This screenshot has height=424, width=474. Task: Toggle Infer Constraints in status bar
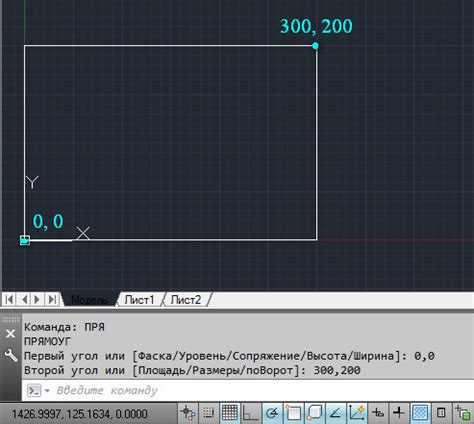point(188,413)
